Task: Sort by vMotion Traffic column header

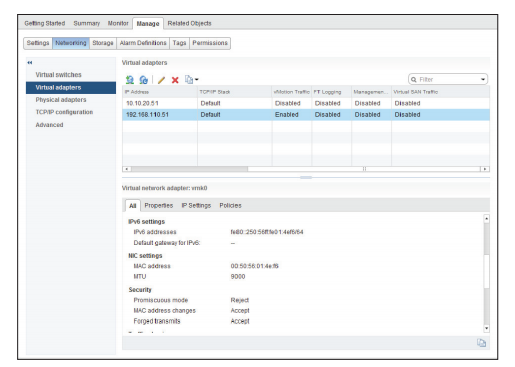Action: click(x=292, y=92)
